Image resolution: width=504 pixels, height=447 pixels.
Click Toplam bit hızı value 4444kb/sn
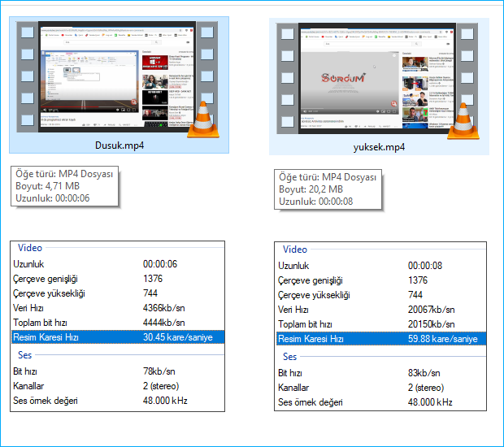164,323
